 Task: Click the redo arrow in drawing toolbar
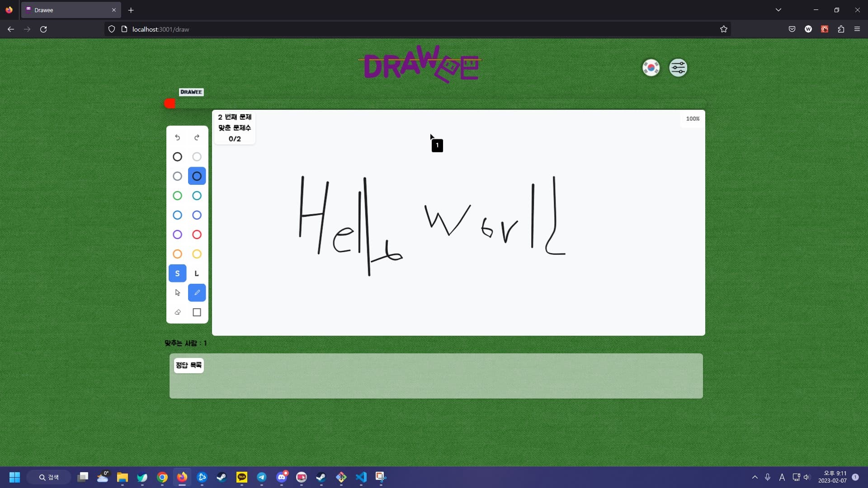[x=197, y=137]
